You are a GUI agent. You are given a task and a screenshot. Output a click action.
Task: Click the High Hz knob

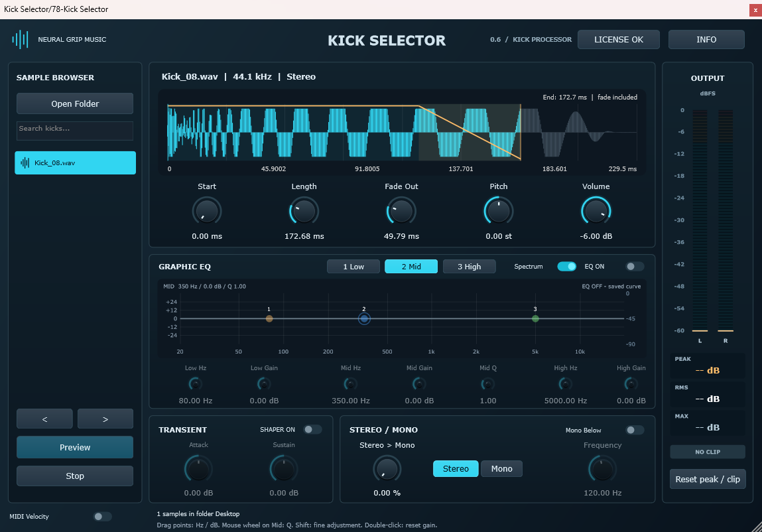pyautogui.click(x=565, y=384)
